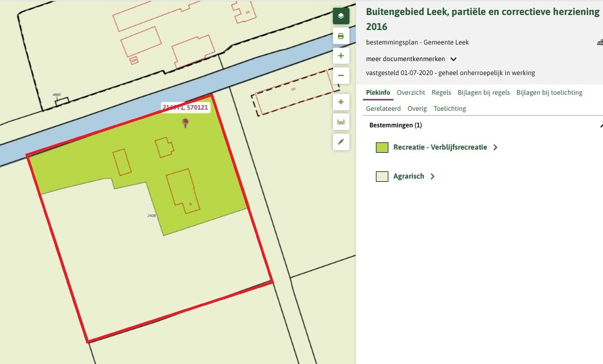Click the 'vastgesteld 01-07-2020' status line
This screenshot has height=364, width=603.
tap(451, 73)
